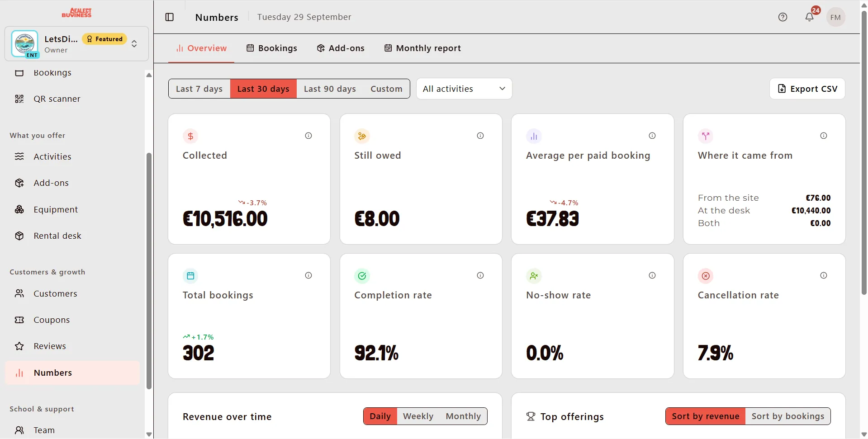
Task: Open Activities in the sidebar
Action: tap(72, 157)
